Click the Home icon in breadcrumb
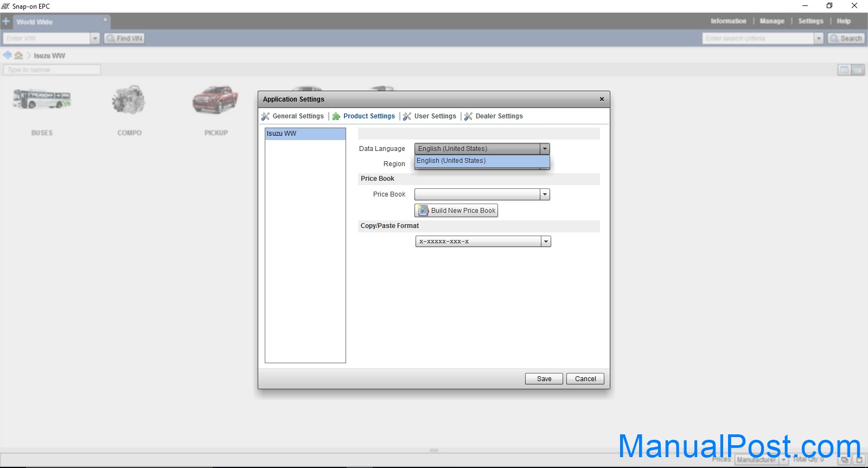 coord(18,55)
